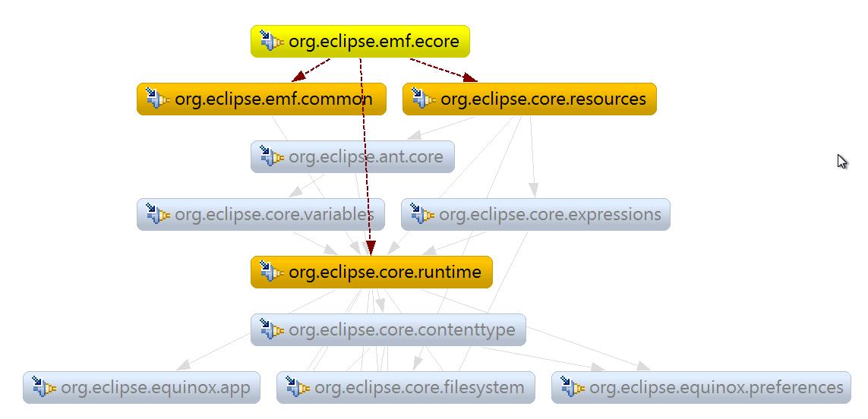Select the org.eclipse.core.variables node label
868x419 pixels.
[x=275, y=215]
